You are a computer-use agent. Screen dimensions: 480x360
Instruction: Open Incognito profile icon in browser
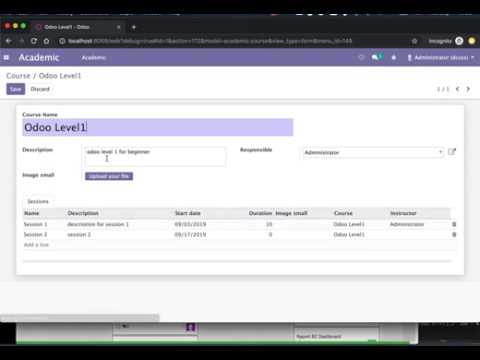point(459,41)
